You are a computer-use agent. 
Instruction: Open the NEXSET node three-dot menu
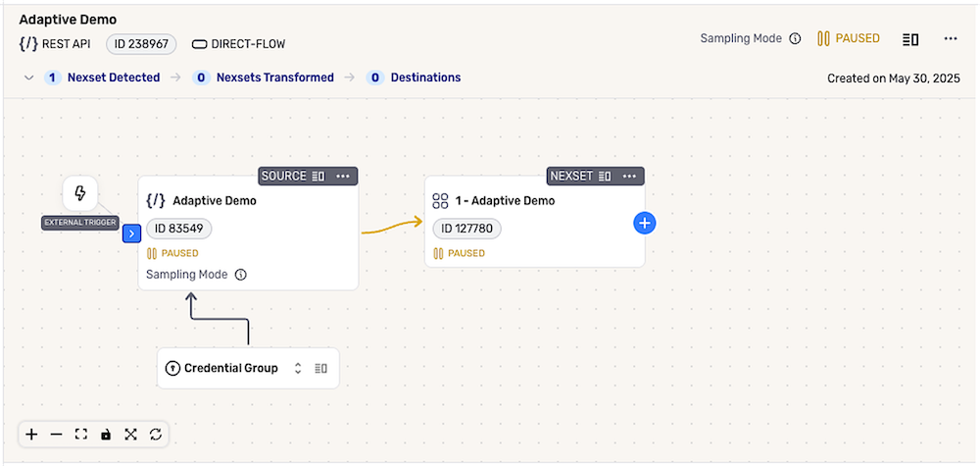point(629,176)
